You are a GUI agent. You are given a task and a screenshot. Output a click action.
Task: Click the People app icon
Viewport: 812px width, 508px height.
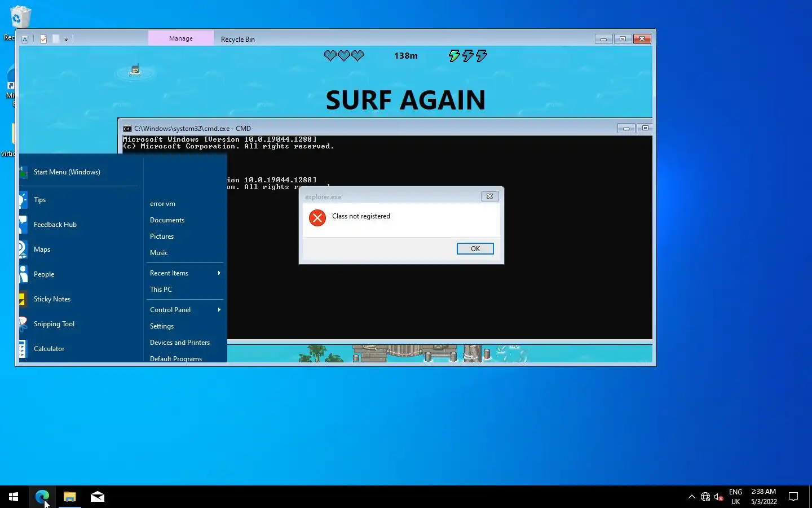(23, 274)
